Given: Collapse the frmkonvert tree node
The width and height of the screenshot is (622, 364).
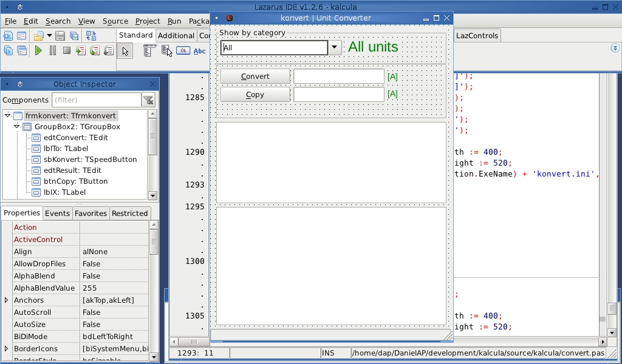Looking at the screenshot, I should pyautogui.click(x=7, y=115).
